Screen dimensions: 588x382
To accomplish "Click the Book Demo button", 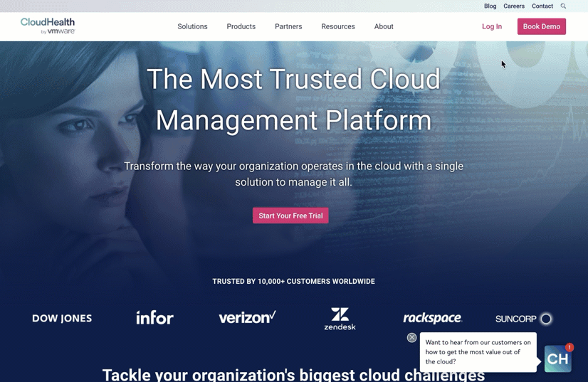I will pyautogui.click(x=542, y=26).
